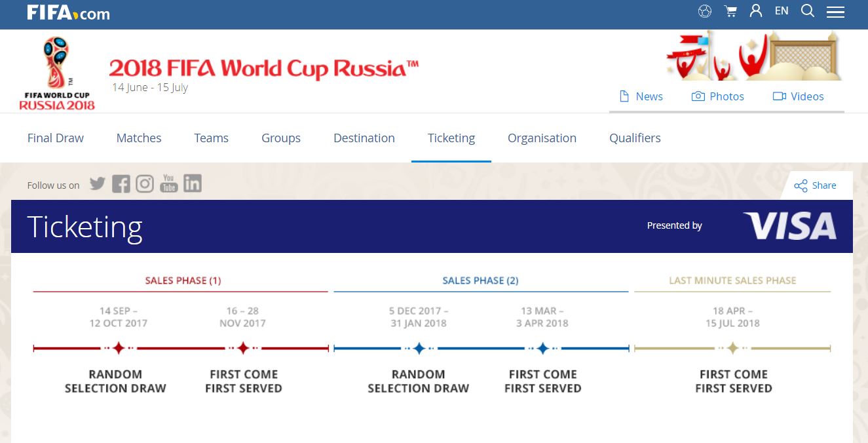The height and width of the screenshot is (443, 868).
Task: Click the blue star marker for 5 Dec 2017
Action: point(419,348)
